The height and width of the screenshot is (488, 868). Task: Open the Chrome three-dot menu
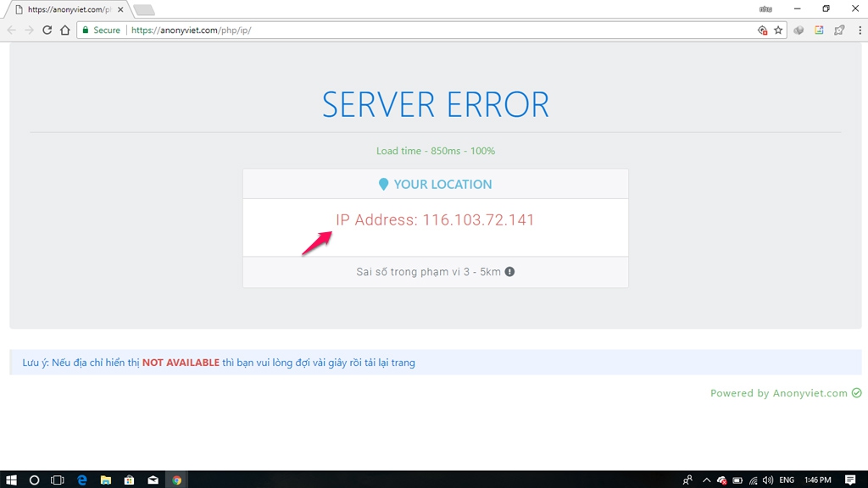(x=859, y=30)
